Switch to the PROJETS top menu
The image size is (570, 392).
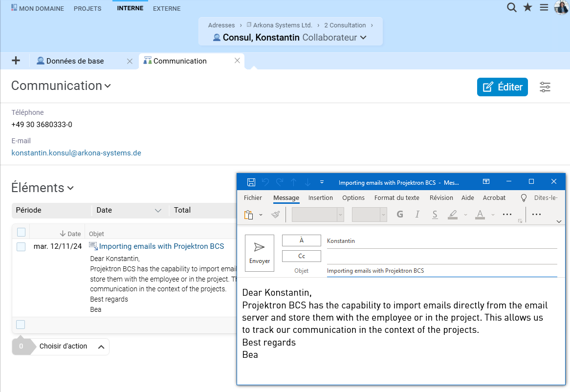(x=88, y=8)
